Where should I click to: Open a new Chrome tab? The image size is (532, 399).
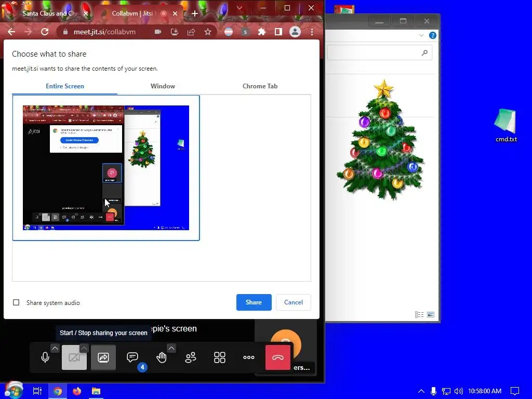click(195, 14)
